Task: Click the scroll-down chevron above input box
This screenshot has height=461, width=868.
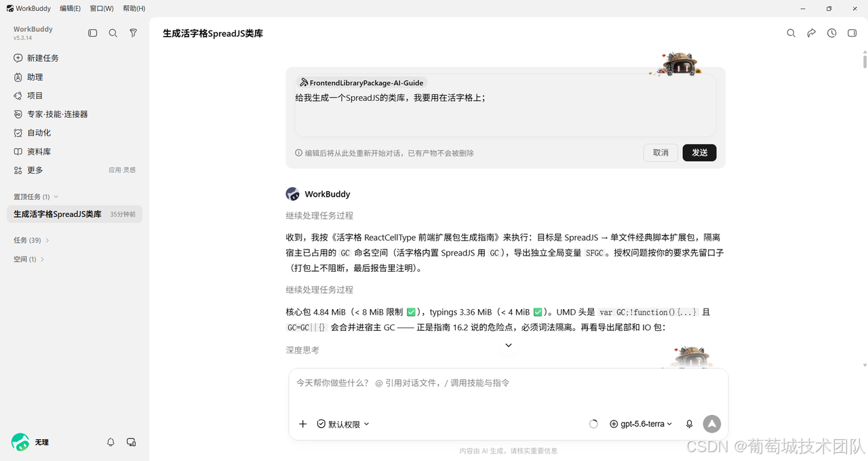Action: [509, 345]
